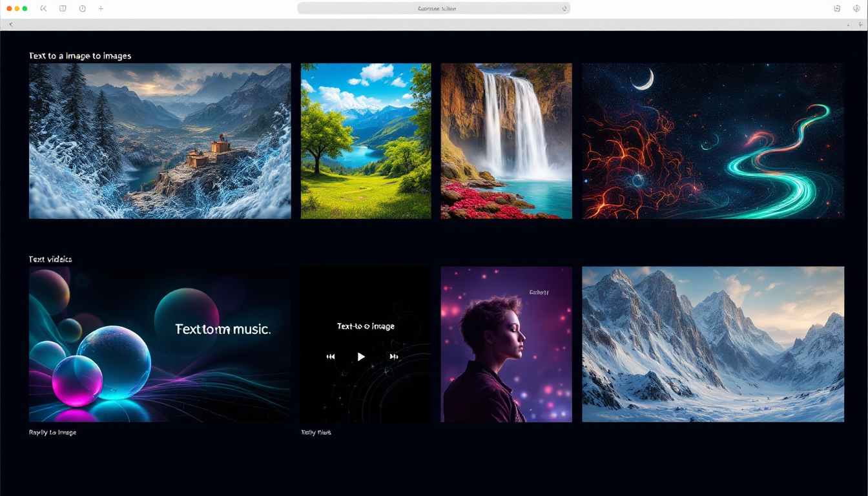This screenshot has height=496, width=868.
Task: Click the rewind icon in the player
Action: pos(331,356)
